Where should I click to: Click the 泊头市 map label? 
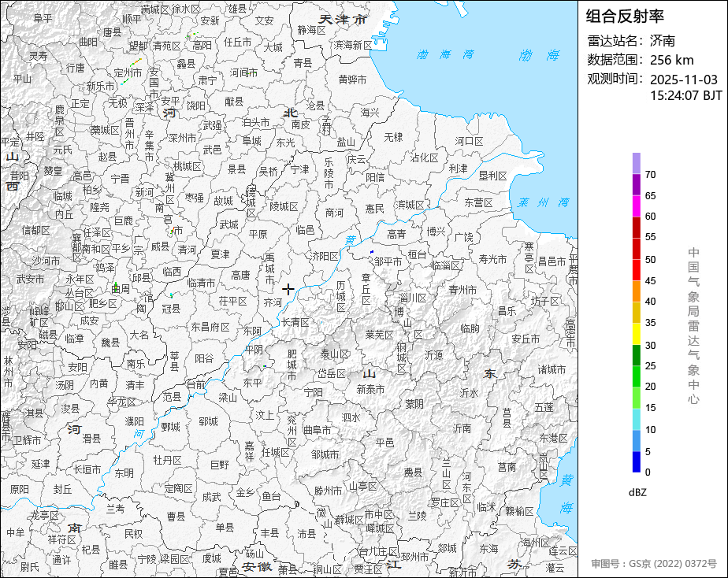[256, 123]
